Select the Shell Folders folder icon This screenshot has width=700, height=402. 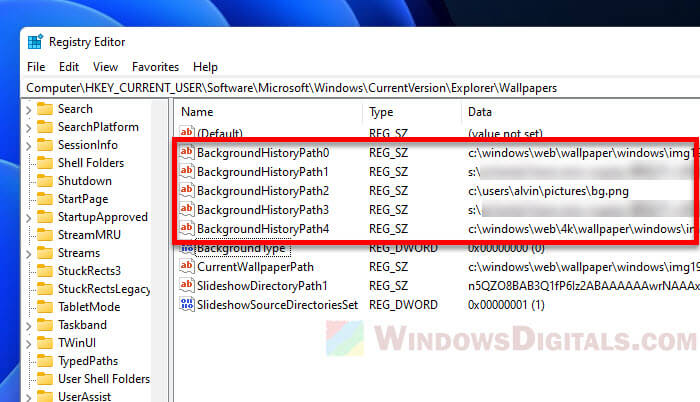45,163
